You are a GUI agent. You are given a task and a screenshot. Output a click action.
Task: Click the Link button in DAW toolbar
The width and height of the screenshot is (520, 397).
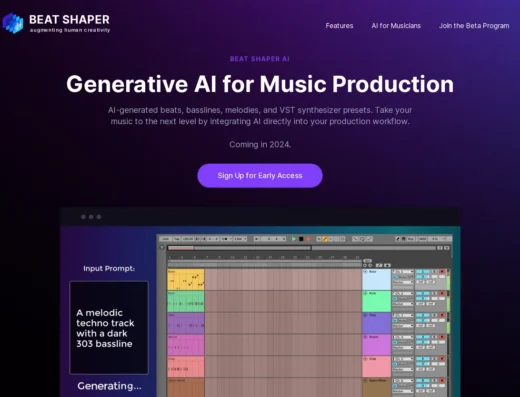point(165,239)
